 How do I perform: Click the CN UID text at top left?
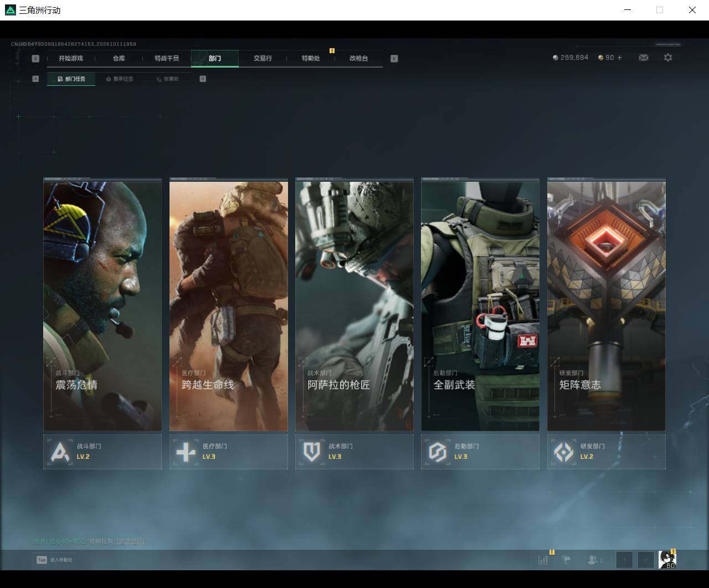(74, 44)
